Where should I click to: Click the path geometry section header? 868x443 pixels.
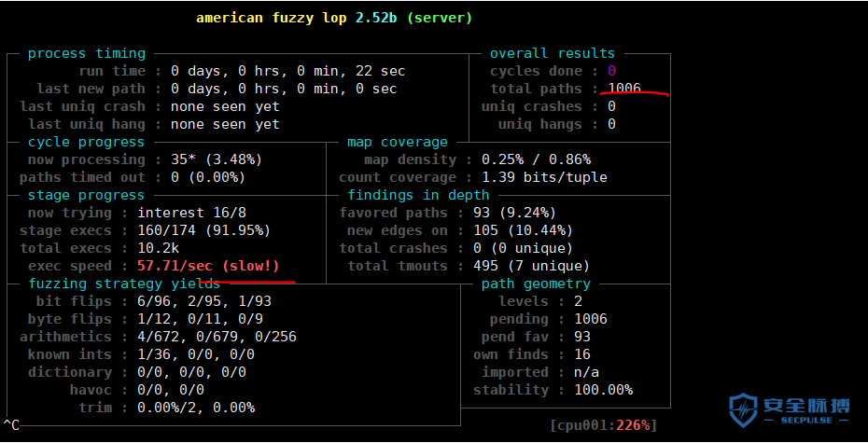tap(536, 284)
